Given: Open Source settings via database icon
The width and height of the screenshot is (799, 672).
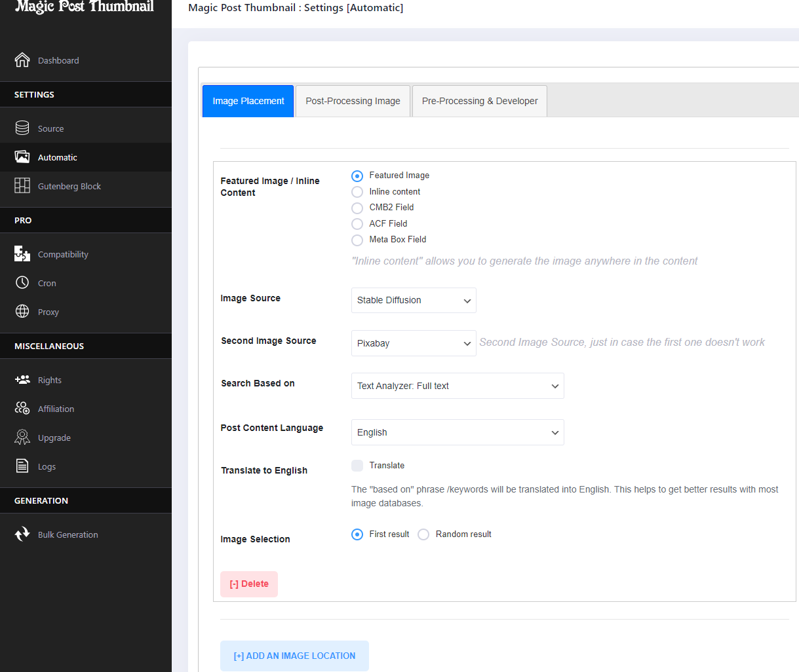Looking at the screenshot, I should pyautogui.click(x=22, y=128).
